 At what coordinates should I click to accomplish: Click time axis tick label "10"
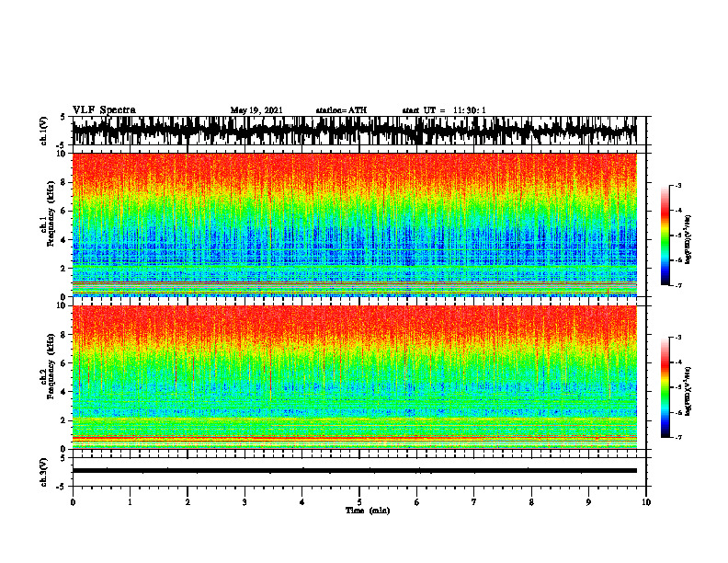(x=646, y=502)
